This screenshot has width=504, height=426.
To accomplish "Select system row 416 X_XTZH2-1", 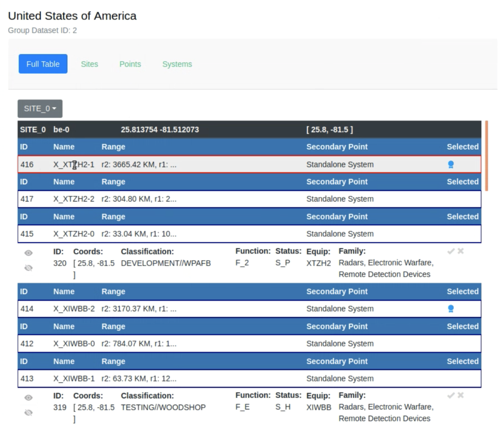I will pos(249,164).
